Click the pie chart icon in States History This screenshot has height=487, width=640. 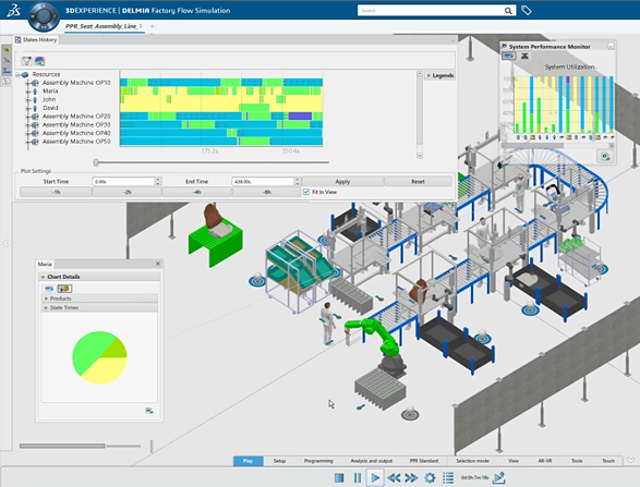point(40,61)
